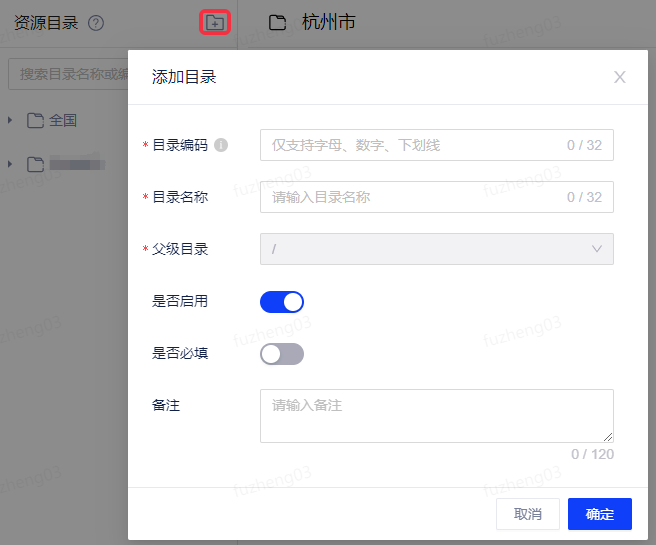Toggle the 是否启用 switch off
The height and width of the screenshot is (545, 656).
click(282, 302)
